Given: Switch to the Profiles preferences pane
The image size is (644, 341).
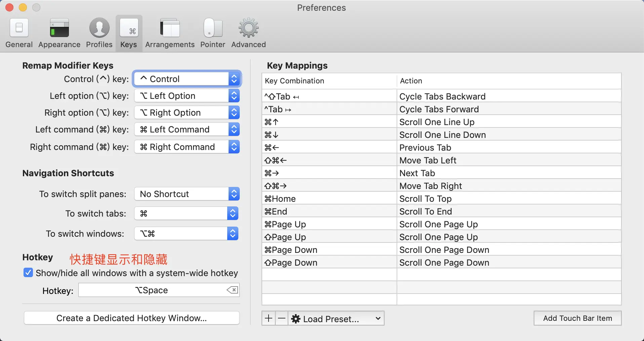Looking at the screenshot, I should pos(99,33).
